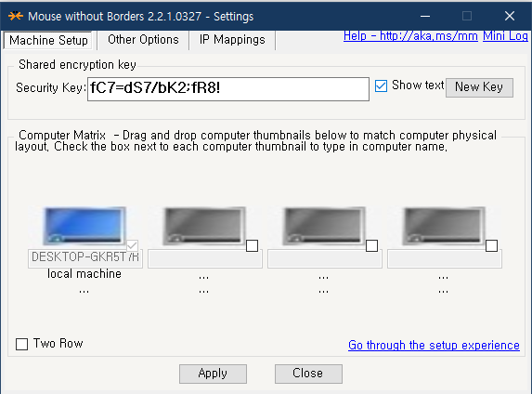Select the third gray computer thumbnail
The image size is (532, 394).
(x=324, y=226)
